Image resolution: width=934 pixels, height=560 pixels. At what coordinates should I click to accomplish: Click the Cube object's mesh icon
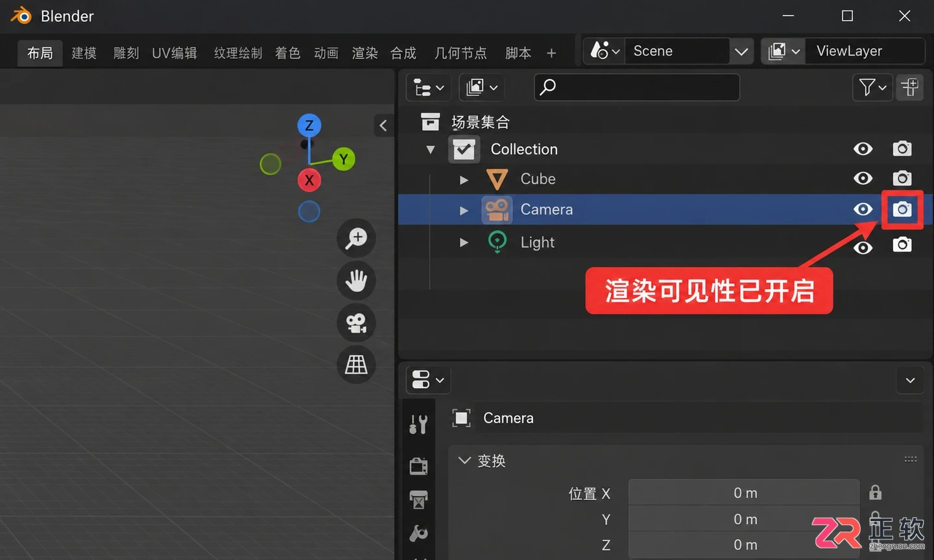coord(497,179)
